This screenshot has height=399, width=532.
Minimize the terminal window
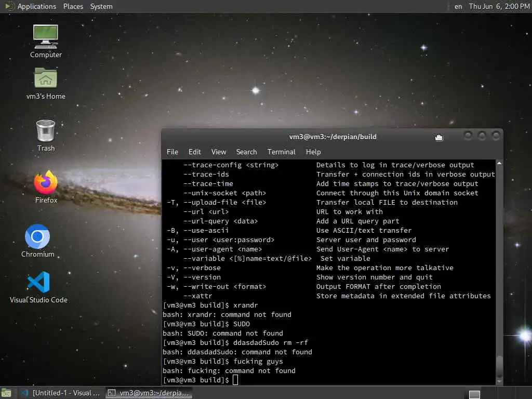[x=468, y=136]
